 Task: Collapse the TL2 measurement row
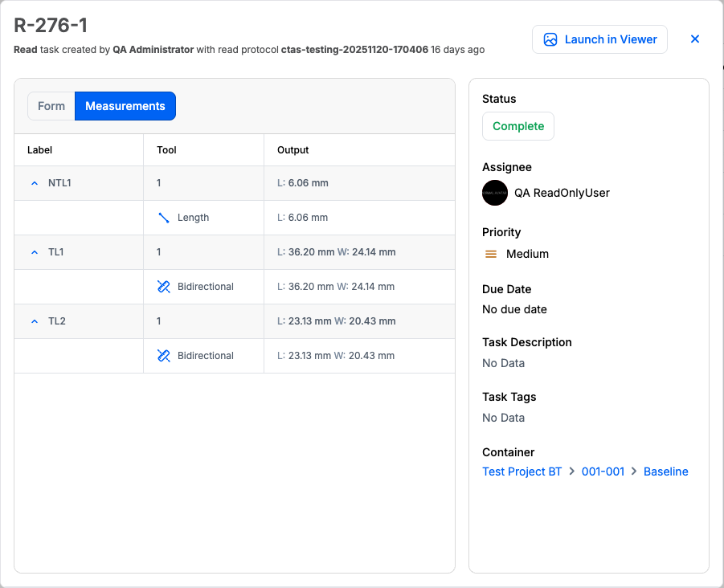click(35, 321)
